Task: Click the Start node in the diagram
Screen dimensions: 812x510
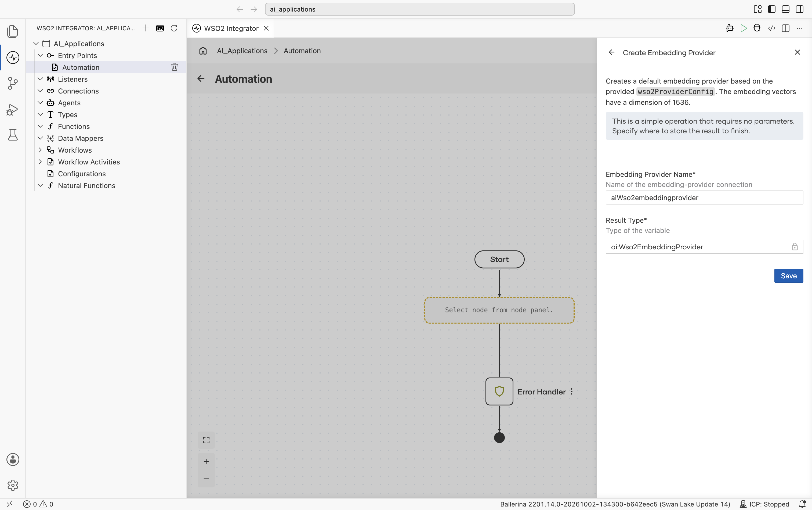Action: 499,259
